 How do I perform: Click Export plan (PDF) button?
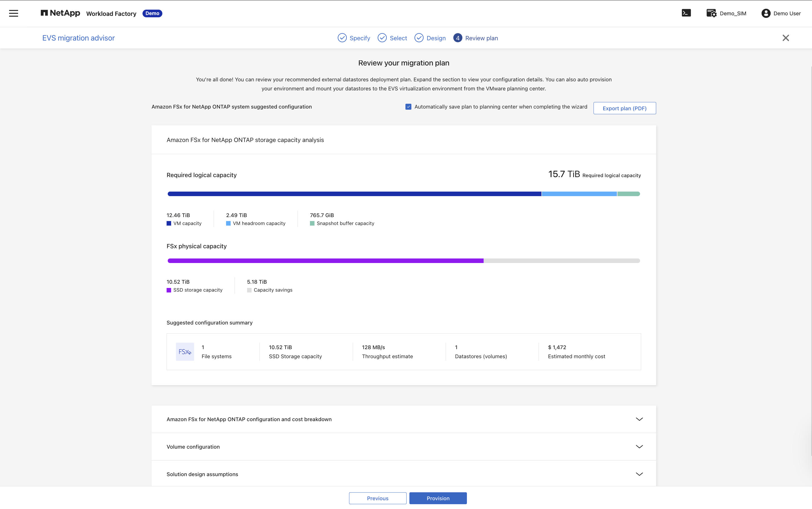pyautogui.click(x=624, y=108)
